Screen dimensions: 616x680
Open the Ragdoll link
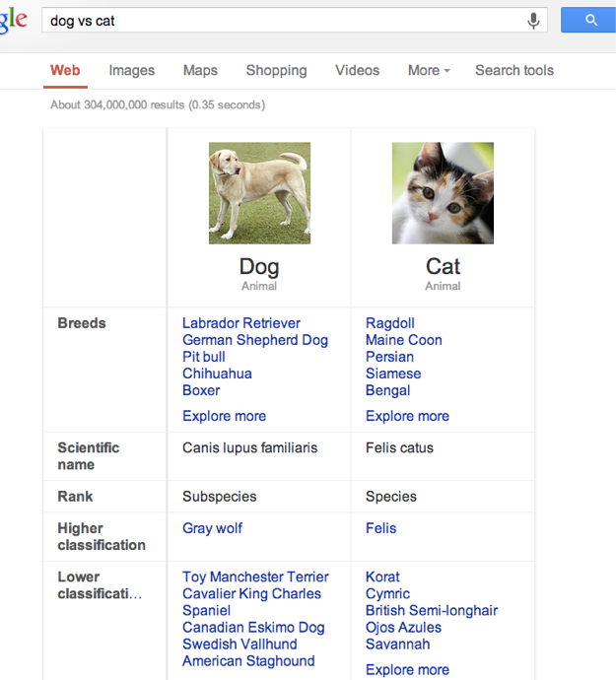pyautogui.click(x=390, y=323)
